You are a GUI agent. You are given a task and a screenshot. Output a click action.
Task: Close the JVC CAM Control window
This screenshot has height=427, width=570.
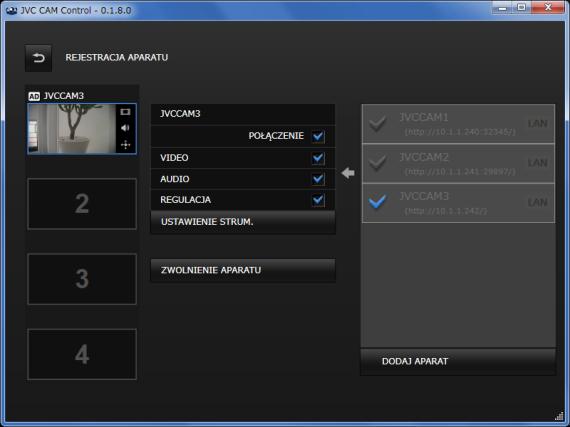[548, 8]
